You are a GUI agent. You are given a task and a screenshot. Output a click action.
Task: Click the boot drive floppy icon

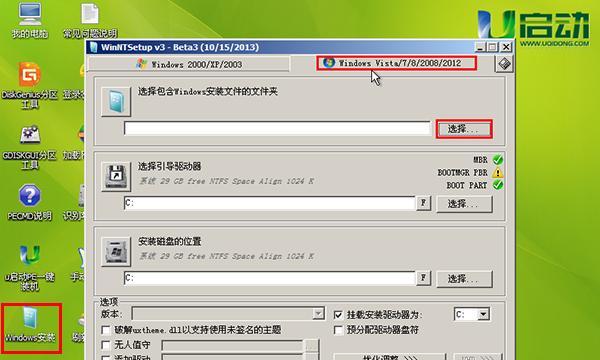pyautogui.click(x=116, y=176)
